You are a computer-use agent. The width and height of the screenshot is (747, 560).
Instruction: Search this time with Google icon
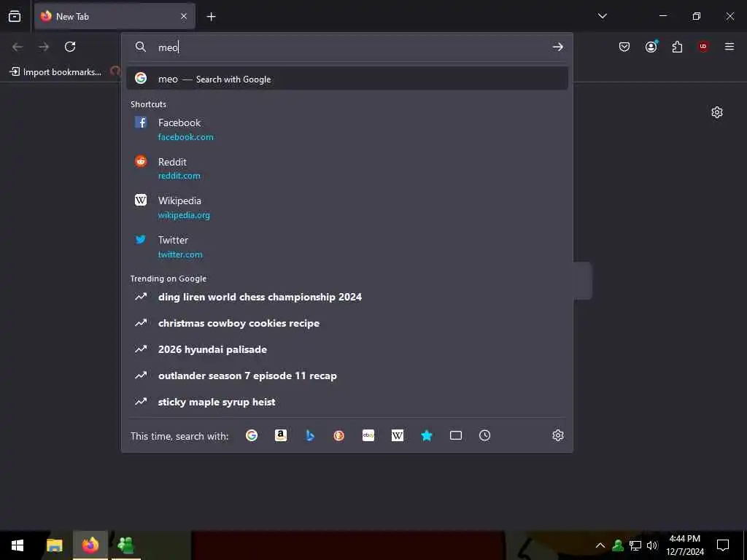click(252, 435)
